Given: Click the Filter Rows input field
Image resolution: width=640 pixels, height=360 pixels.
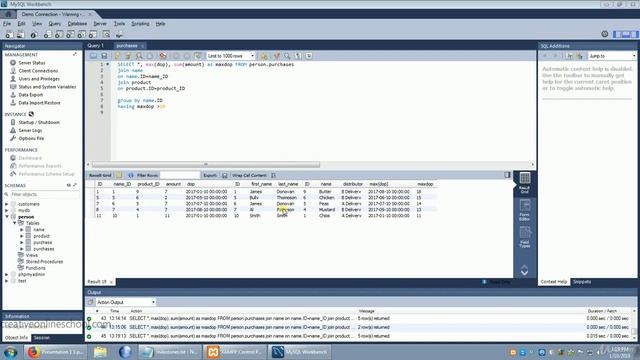Looking at the screenshot, I should [180, 176].
